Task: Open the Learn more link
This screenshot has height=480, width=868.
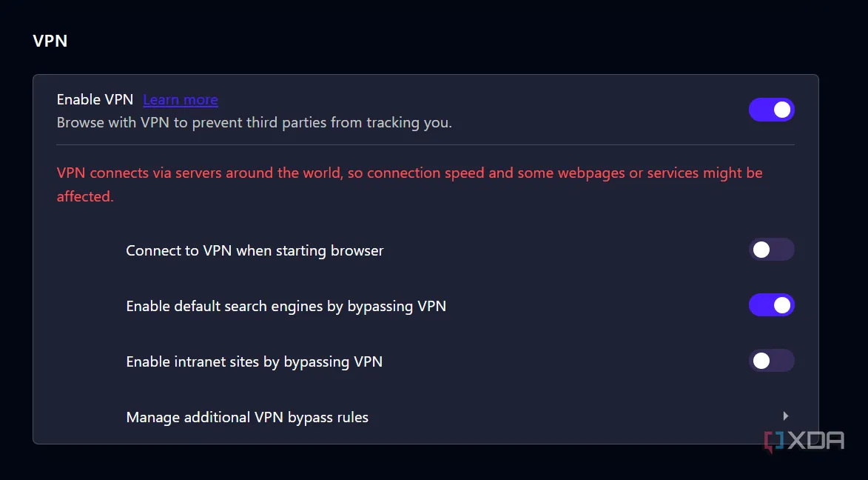Action: [x=180, y=99]
